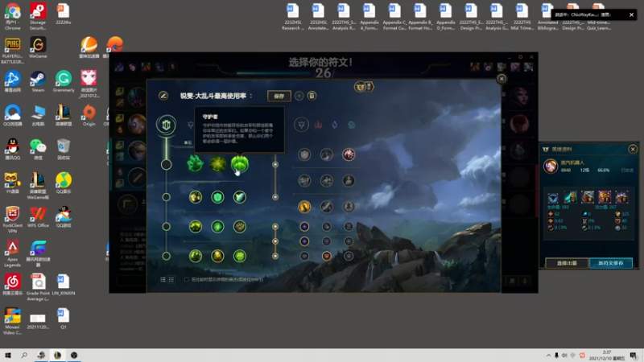Select the Appendix A_Form document on desktop
Image resolution: width=644 pixels, height=362 pixels.
pyautogui.click(x=369, y=17)
